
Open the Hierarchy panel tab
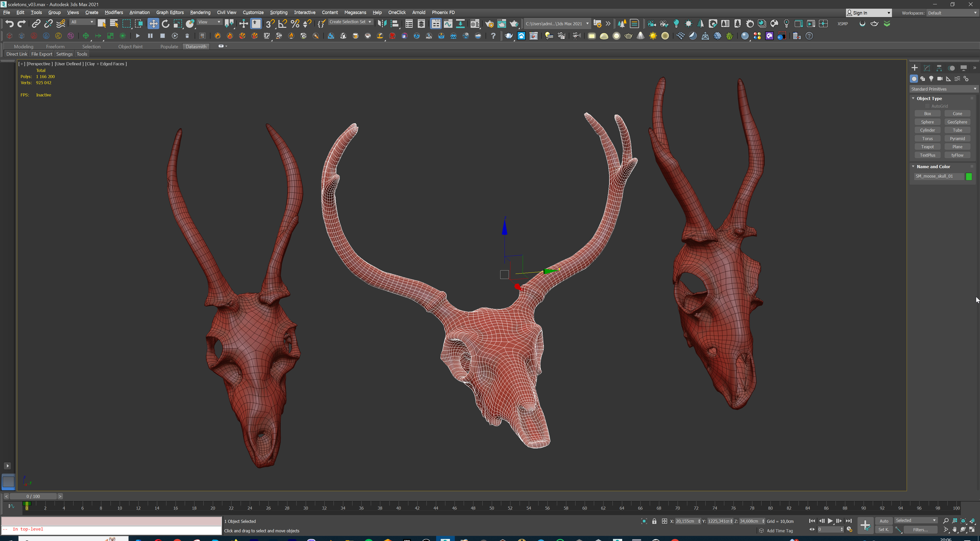[939, 68]
